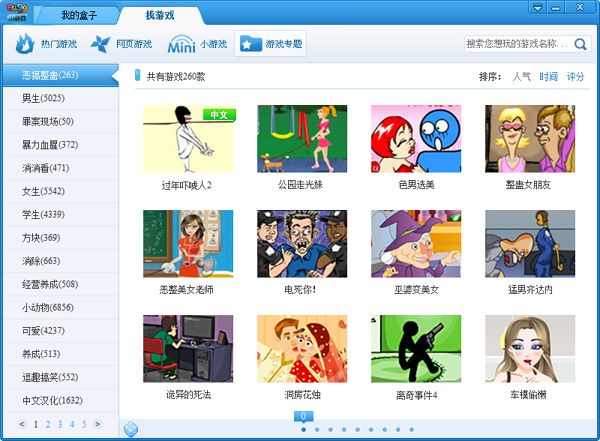
Task: Sort games by 人气
Action: click(521, 76)
